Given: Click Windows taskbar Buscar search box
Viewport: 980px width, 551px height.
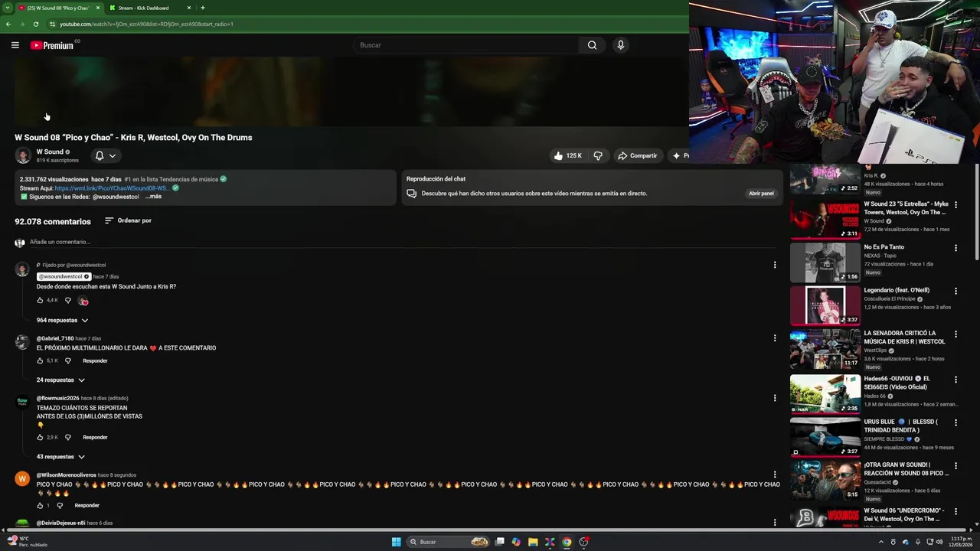Looking at the screenshot, I should pyautogui.click(x=449, y=542).
